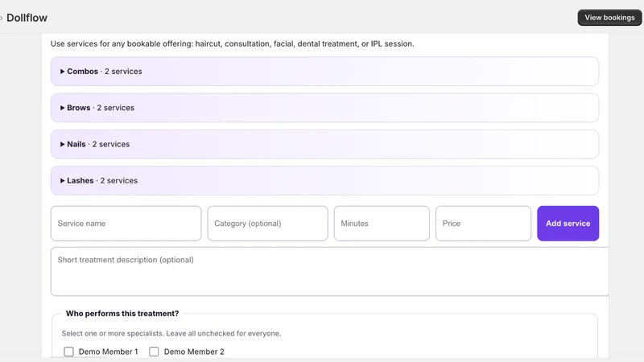644x362 pixels.
Task: Click the View bookings button
Action: point(609,18)
